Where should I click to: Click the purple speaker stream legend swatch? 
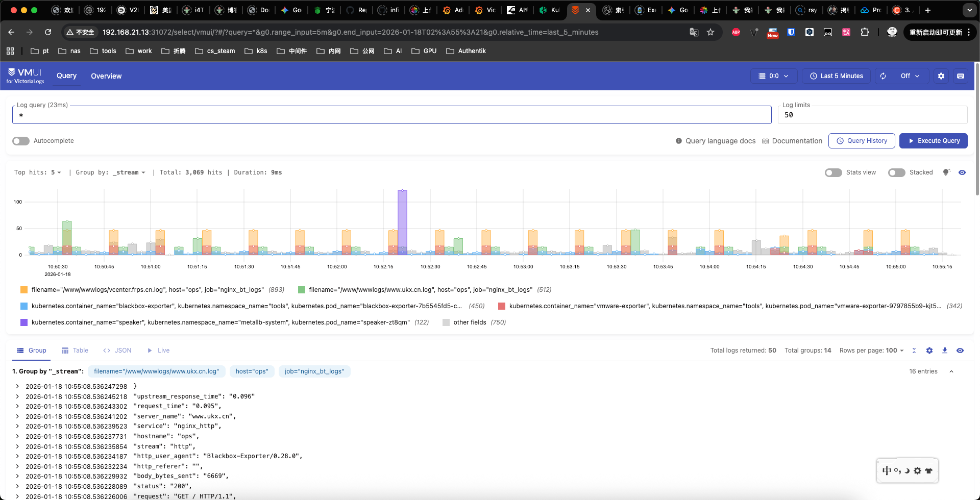[x=23, y=322]
